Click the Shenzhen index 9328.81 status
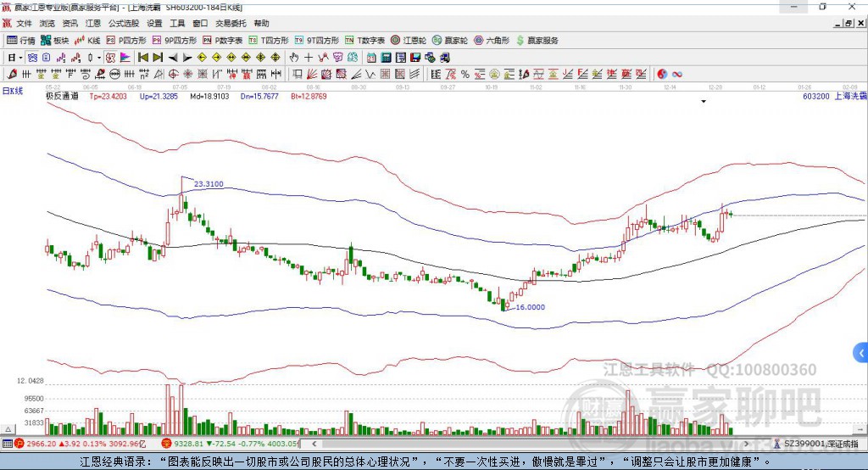Image resolution: width=868 pixels, height=470 pixels. [230, 444]
